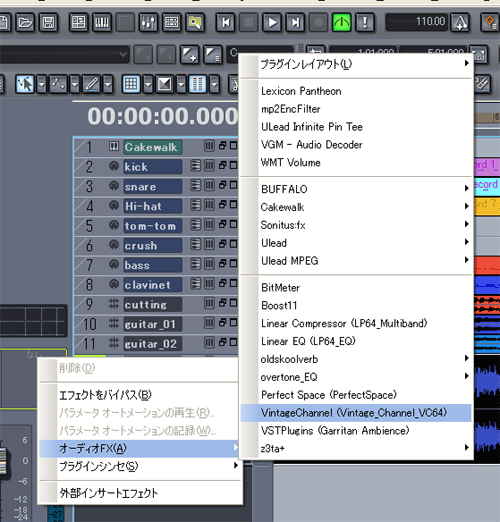Image resolution: width=500 pixels, height=522 pixels.
Task: Toggle maximize strip on guitar_02 track
Action: pyautogui.click(x=234, y=342)
